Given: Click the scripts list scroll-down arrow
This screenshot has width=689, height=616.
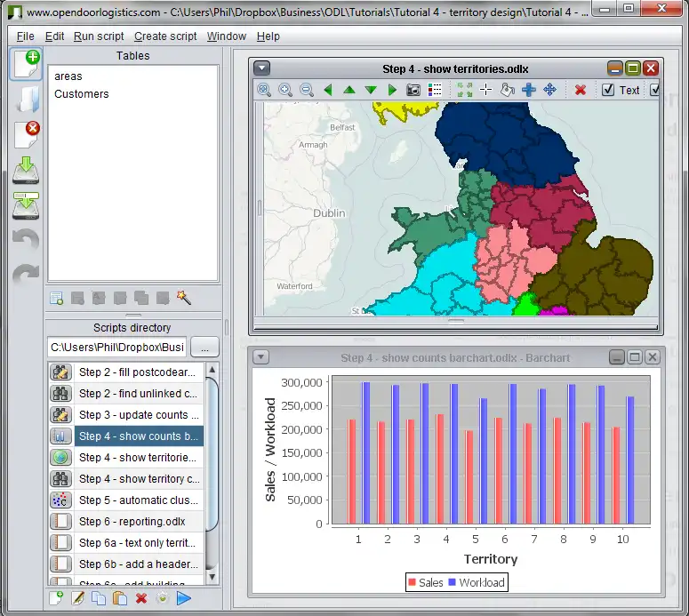Looking at the screenshot, I should tap(212, 577).
